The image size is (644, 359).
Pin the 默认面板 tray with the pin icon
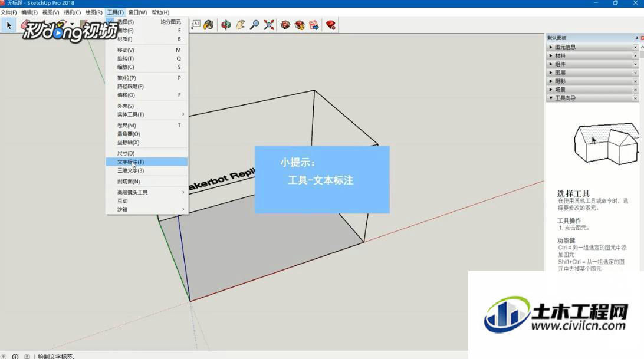(x=636, y=38)
